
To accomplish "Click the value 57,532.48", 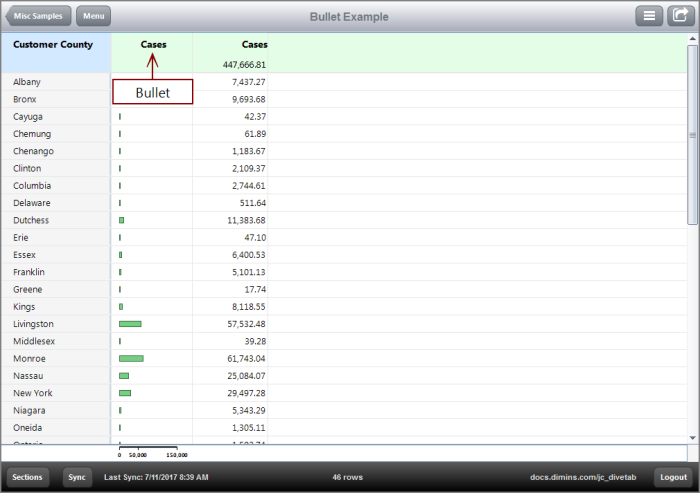I will point(246,324).
